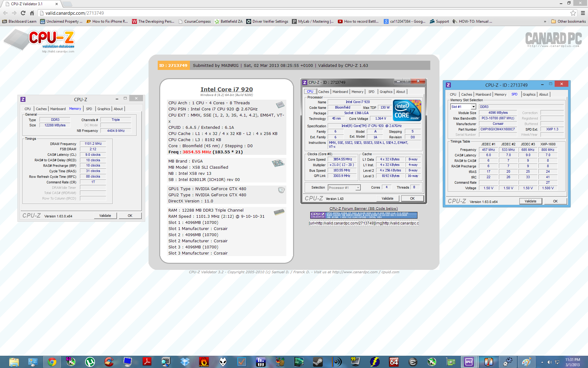The image size is (588, 368).
Task: Open Mainboard tab in left CPU-Z window
Action: coord(58,109)
